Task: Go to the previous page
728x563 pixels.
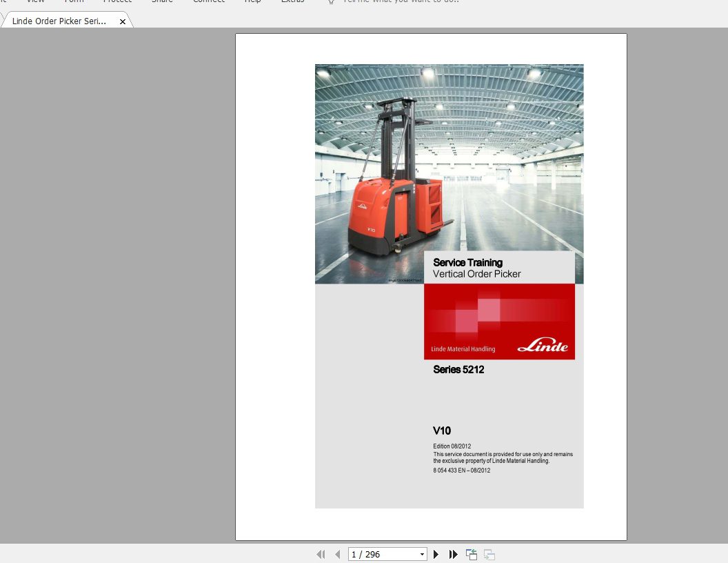Action: 338,554
